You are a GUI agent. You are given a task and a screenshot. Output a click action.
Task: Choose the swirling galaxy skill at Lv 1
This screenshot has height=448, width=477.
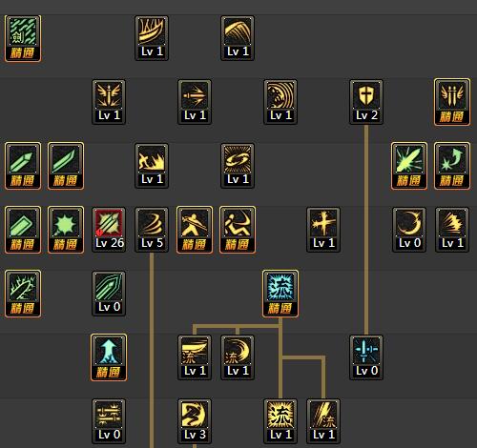click(x=238, y=166)
